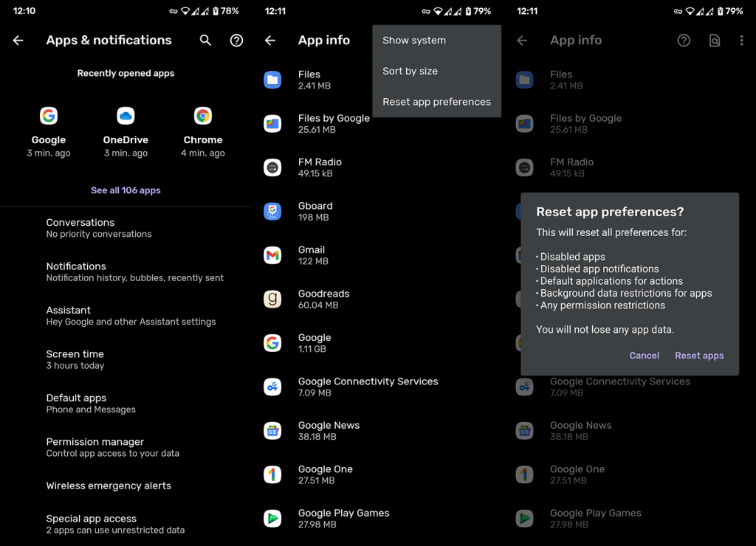Go back from Apps & notifications screen
This screenshot has width=756, height=546.
pos(18,41)
